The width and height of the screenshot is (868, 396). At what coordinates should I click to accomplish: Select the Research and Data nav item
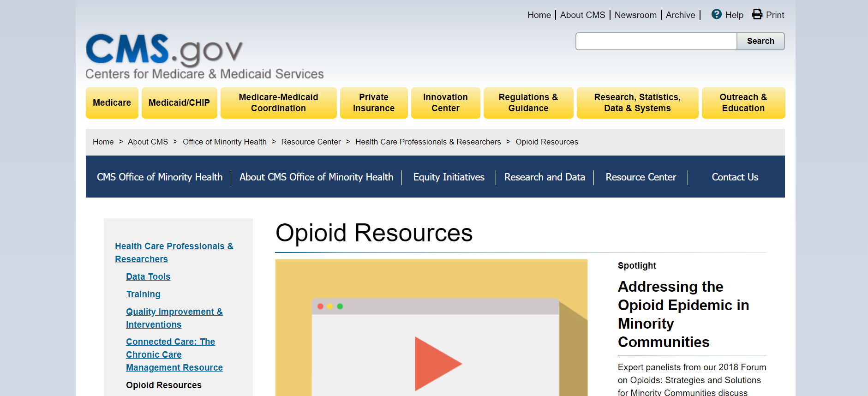click(545, 177)
